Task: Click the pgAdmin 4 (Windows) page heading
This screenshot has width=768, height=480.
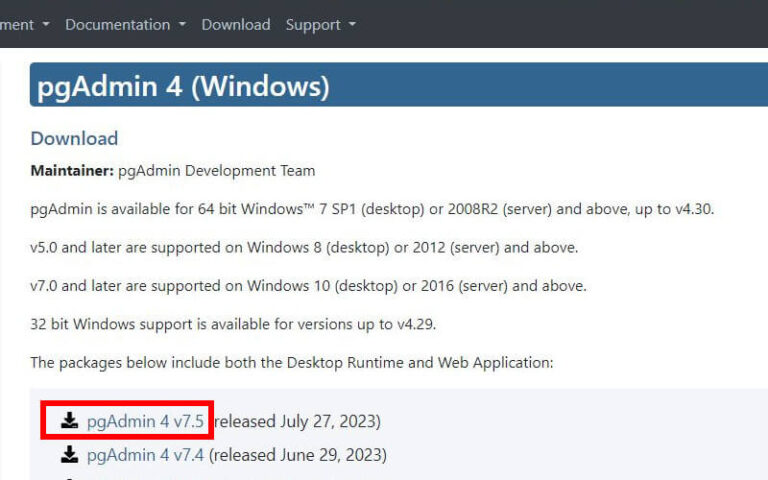Action: click(183, 86)
